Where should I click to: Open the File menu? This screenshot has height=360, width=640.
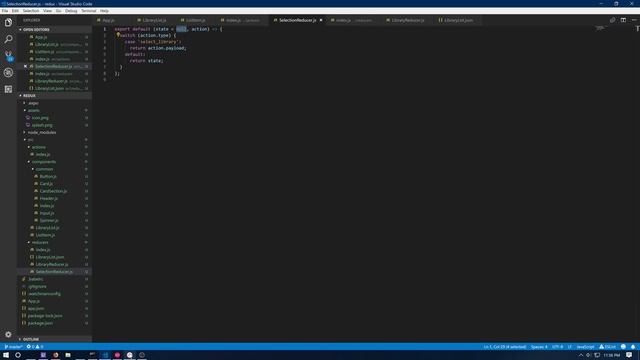coord(5,11)
